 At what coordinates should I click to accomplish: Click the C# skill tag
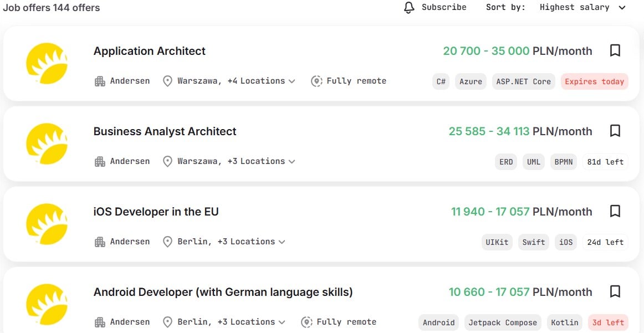pos(441,81)
